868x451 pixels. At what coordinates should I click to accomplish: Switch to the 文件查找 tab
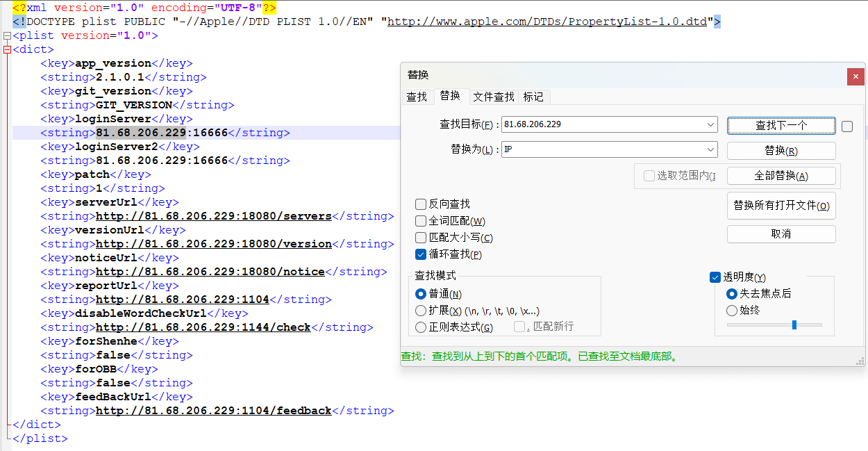coord(493,97)
